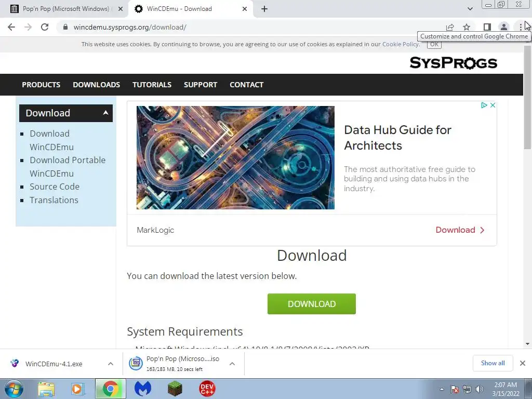Image resolution: width=532 pixels, height=399 pixels.
Task: Accept cookies with the OK button
Action: pyautogui.click(x=434, y=45)
